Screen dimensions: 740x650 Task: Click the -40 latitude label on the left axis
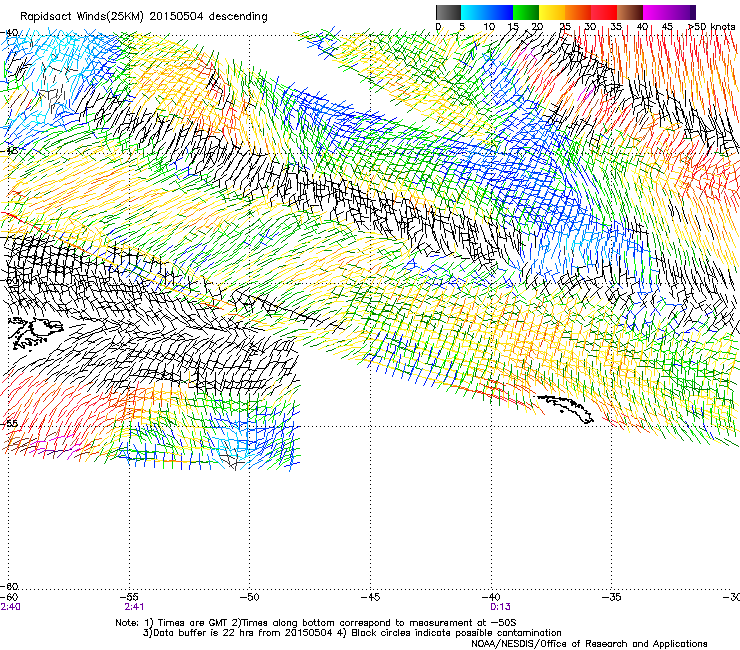(x=9, y=33)
